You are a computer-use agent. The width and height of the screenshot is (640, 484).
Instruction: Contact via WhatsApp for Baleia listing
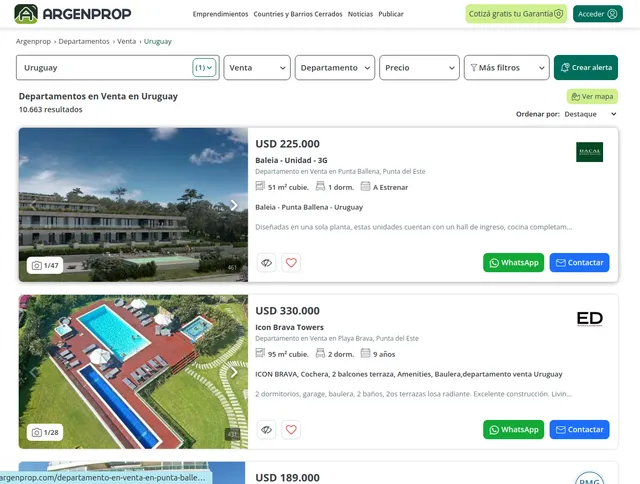click(513, 263)
